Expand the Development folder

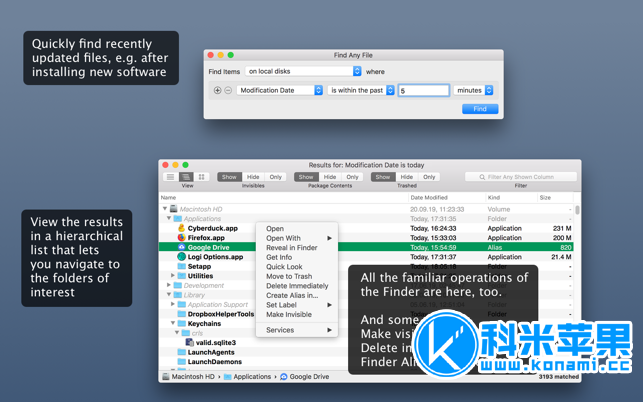[x=169, y=285]
